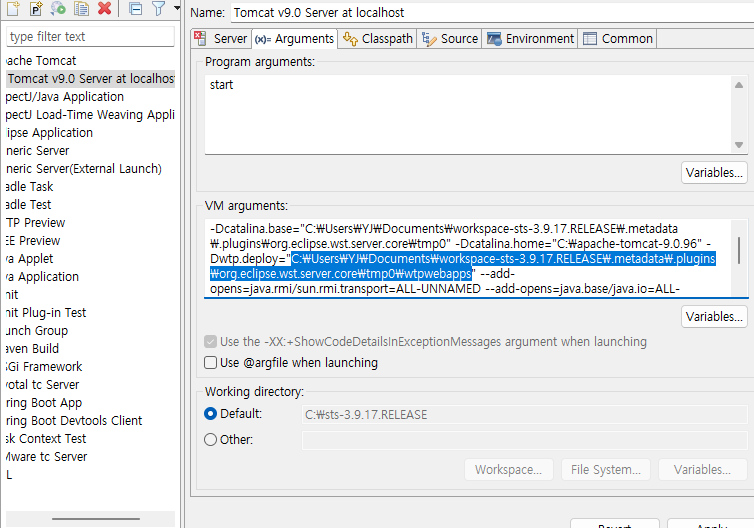Click Variables button under VM arguments

714,317
